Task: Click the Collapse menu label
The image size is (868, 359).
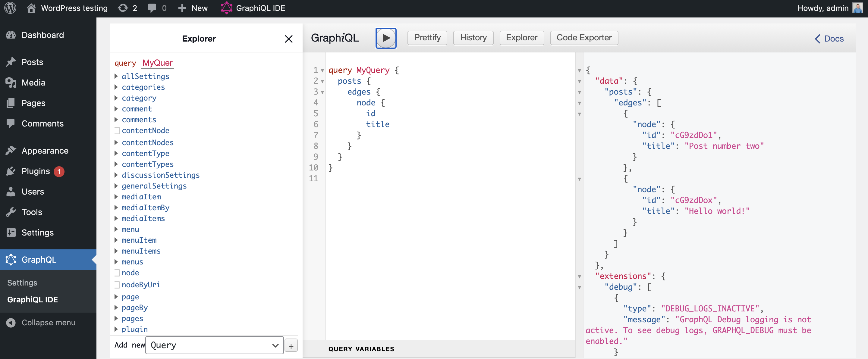Action: click(49, 323)
